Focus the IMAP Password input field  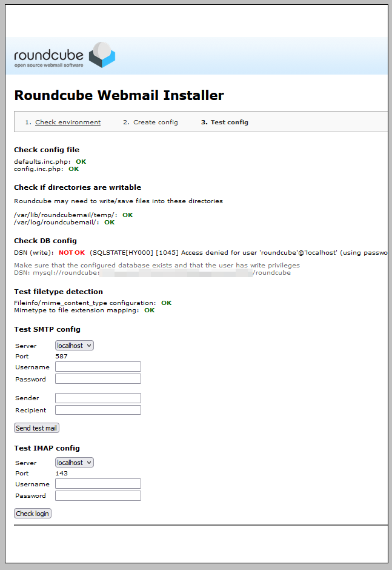click(x=98, y=496)
